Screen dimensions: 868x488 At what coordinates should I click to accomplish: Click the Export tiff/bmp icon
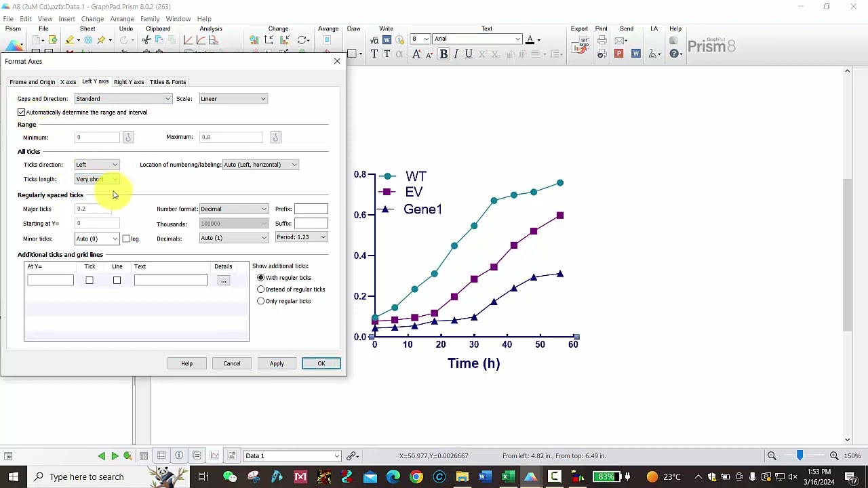pyautogui.click(x=579, y=47)
